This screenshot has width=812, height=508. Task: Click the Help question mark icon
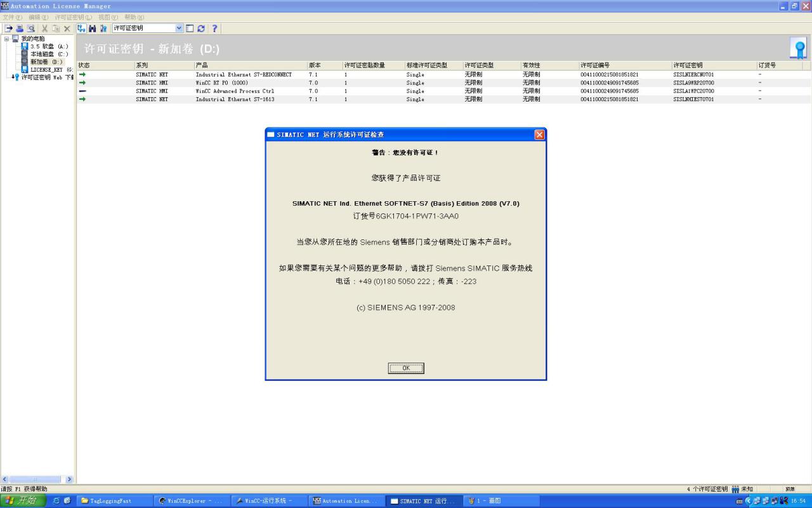point(214,29)
